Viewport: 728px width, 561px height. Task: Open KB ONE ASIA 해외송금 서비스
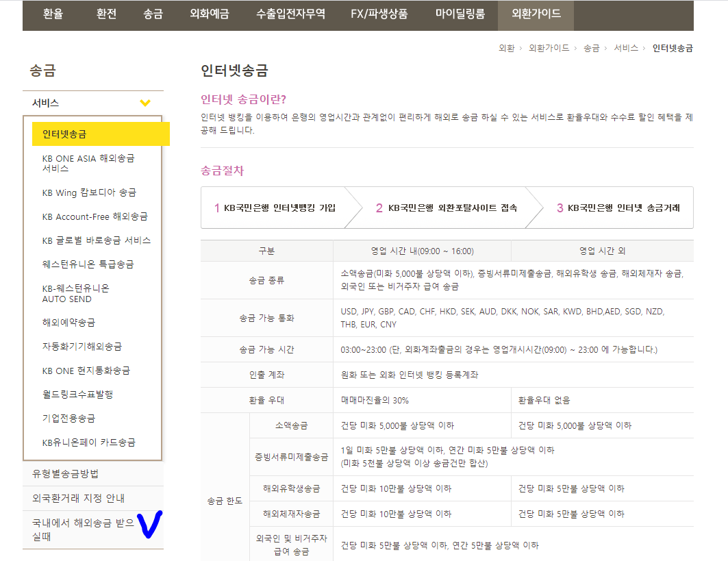coord(88,164)
